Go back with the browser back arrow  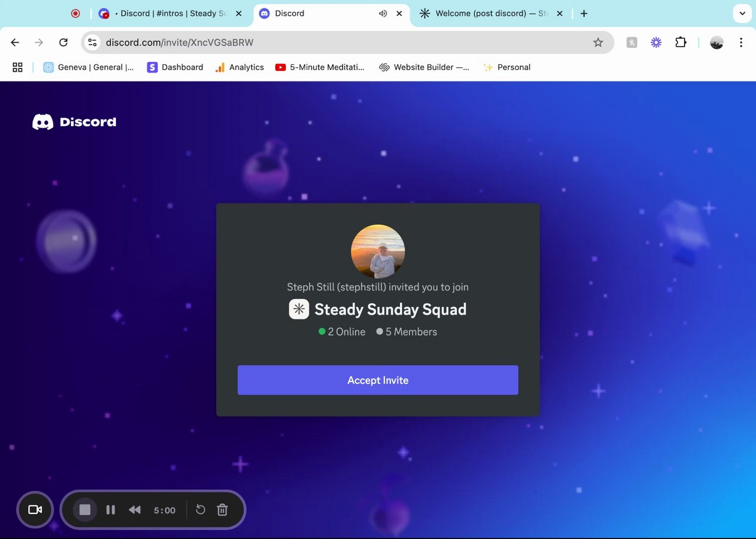tap(15, 43)
